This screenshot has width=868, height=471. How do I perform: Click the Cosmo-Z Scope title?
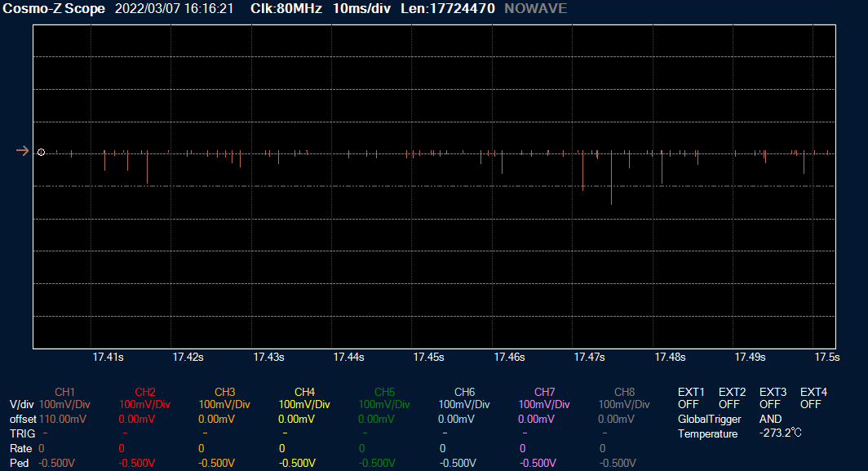click(x=54, y=9)
